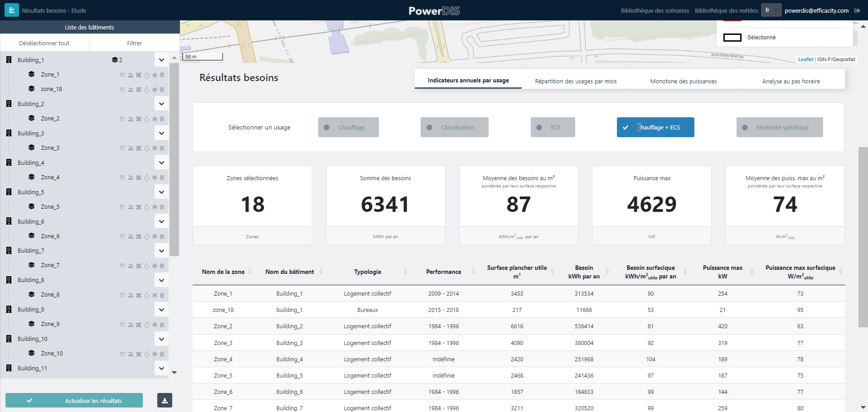Collapse Building_1 with its chevron
Screen dimensions: 868x412
[x=161, y=60]
